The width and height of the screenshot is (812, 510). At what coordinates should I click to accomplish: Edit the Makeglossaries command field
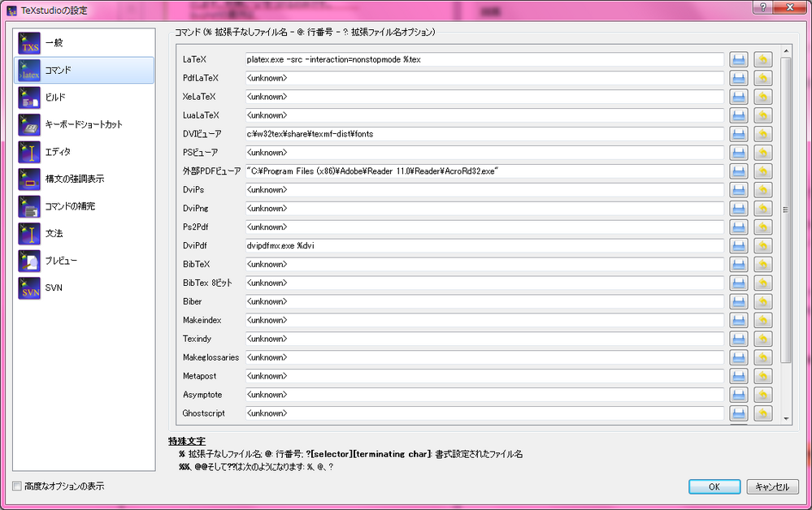pyautogui.click(x=484, y=357)
